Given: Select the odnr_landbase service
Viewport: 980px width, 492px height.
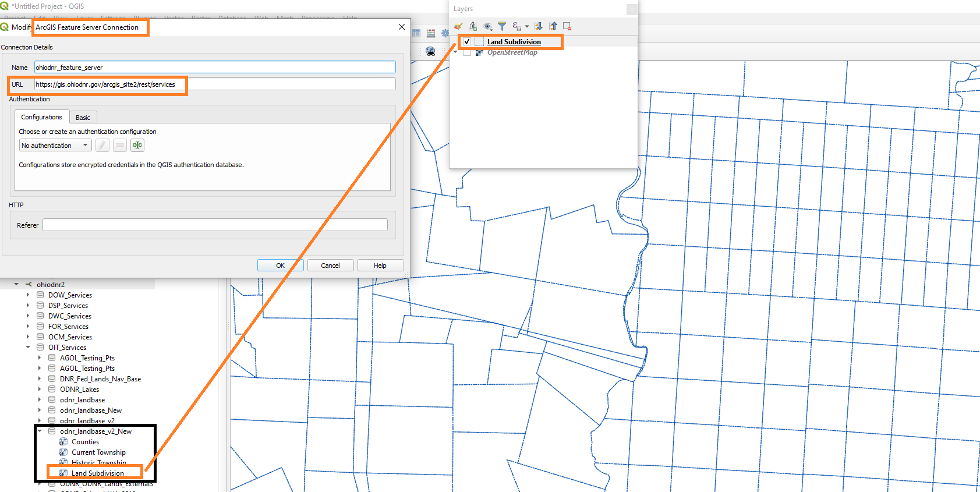Looking at the screenshot, I should [82, 400].
